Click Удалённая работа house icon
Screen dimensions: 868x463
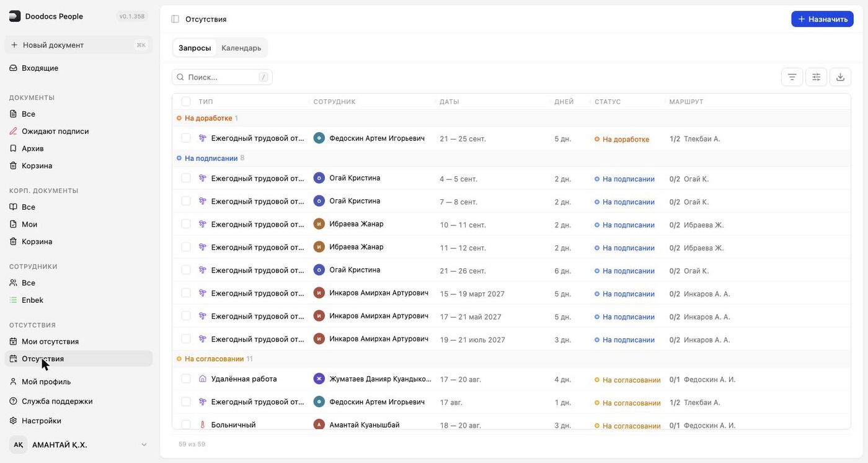click(x=202, y=379)
